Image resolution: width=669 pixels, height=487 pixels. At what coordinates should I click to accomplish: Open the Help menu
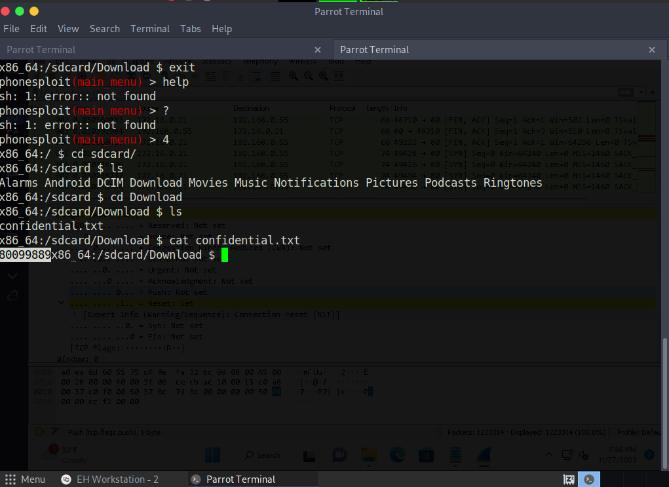(x=222, y=29)
